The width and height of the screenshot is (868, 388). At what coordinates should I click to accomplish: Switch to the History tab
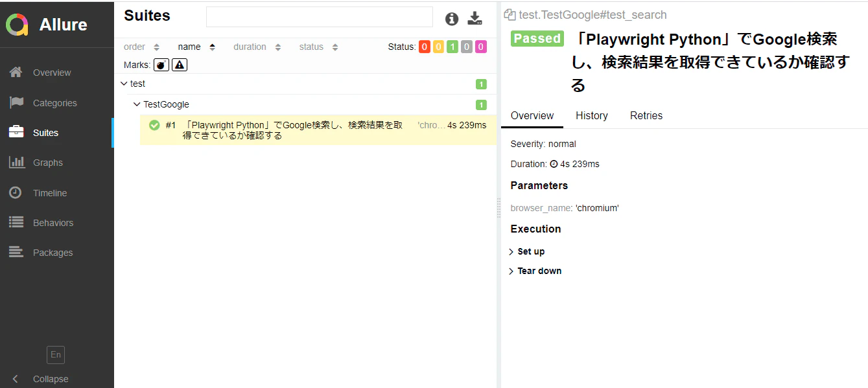[592, 115]
